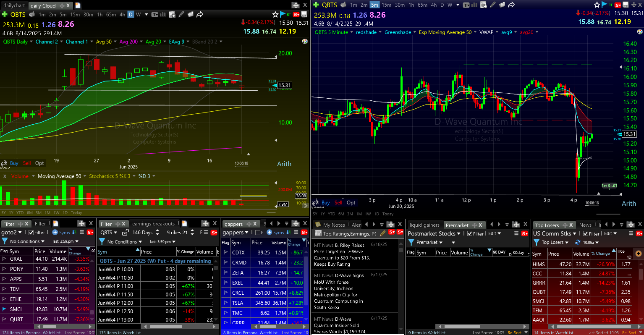This screenshot has width=644, height=335.
Task: Add to favorites star on left chart
Action: (x=275, y=14)
